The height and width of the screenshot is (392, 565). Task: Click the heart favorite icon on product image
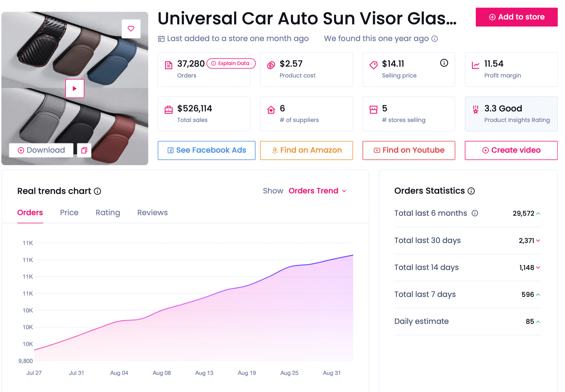[x=131, y=29]
